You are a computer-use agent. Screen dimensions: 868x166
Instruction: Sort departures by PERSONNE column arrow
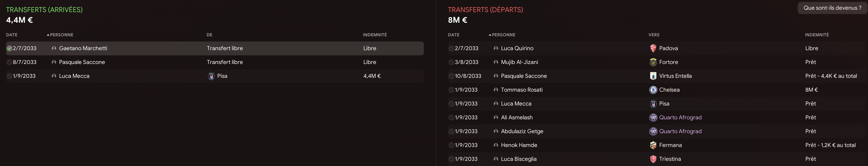[x=490, y=35]
